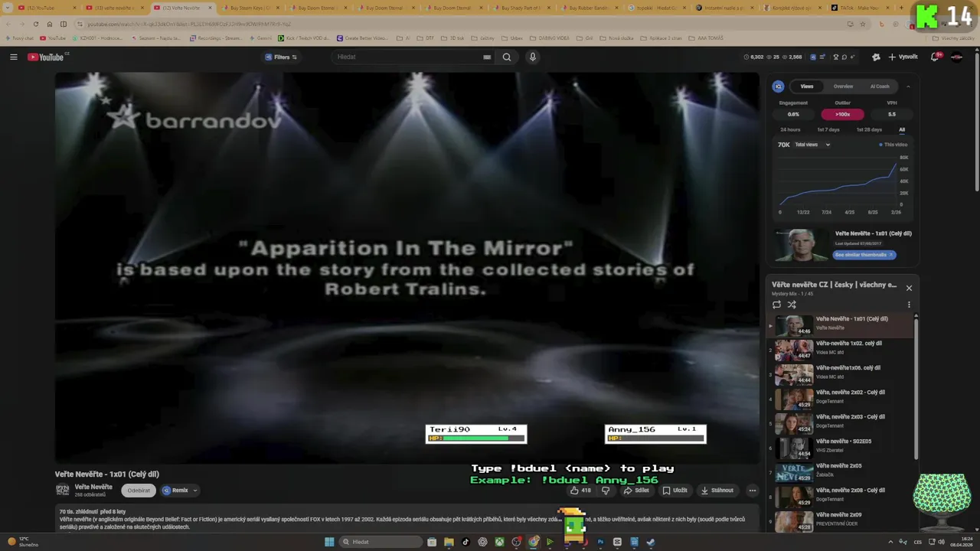Click the Sdílet share button
The width and height of the screenshot is (980, 551).
click(x=636, y=491)
